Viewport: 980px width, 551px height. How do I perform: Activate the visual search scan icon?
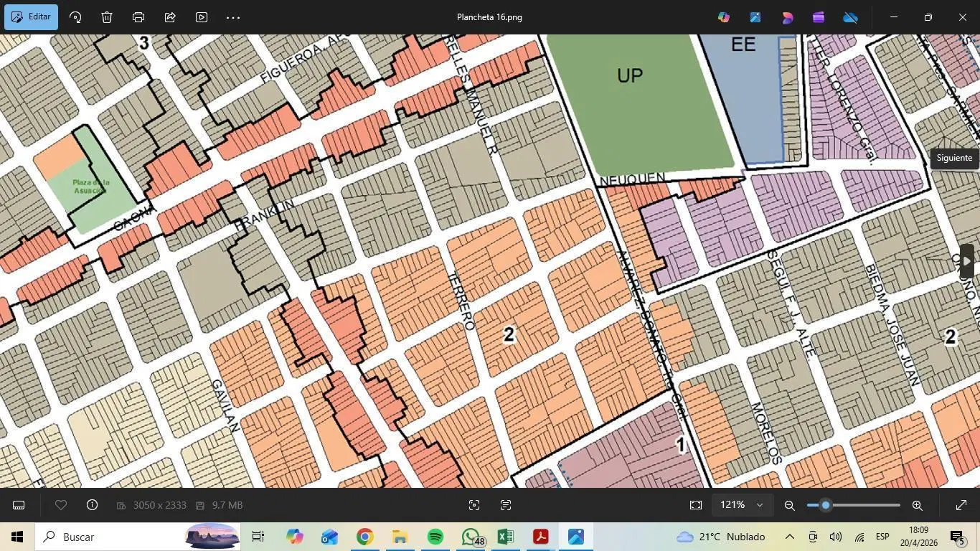click(x=474, y=505)
